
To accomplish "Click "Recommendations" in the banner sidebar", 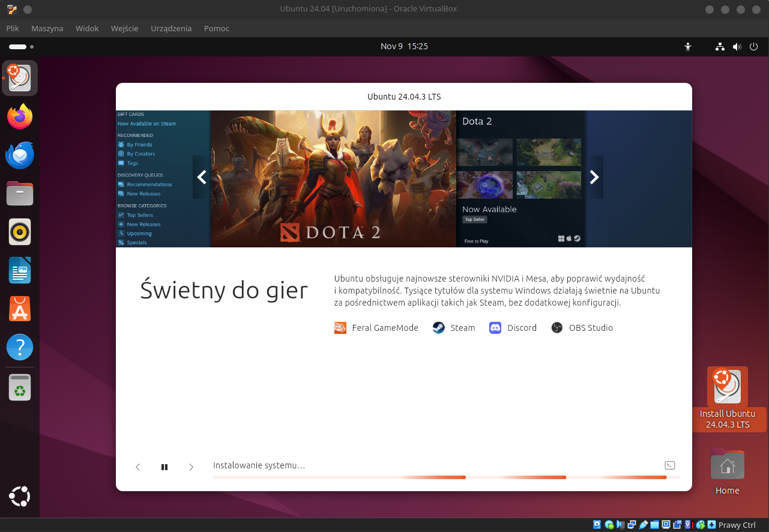I will (149, 184).
